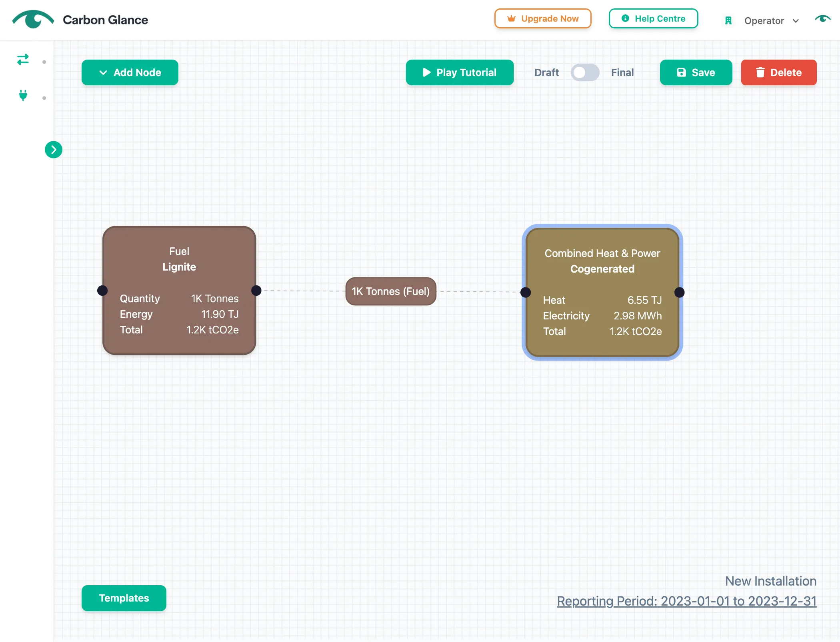Save the installation diagram
The height and width of the screenshot is (642, 840).
tap(696, 72)
